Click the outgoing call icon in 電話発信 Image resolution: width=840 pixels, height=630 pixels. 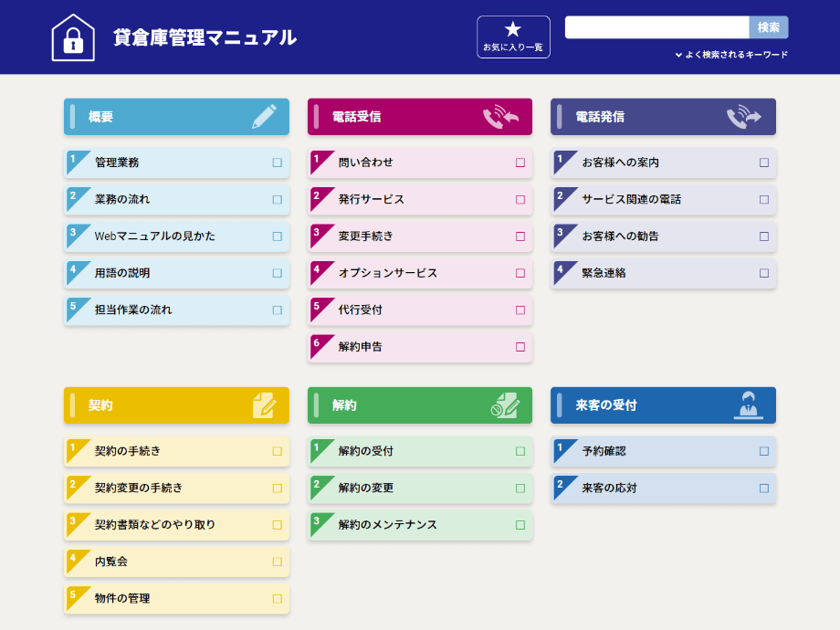743,117
